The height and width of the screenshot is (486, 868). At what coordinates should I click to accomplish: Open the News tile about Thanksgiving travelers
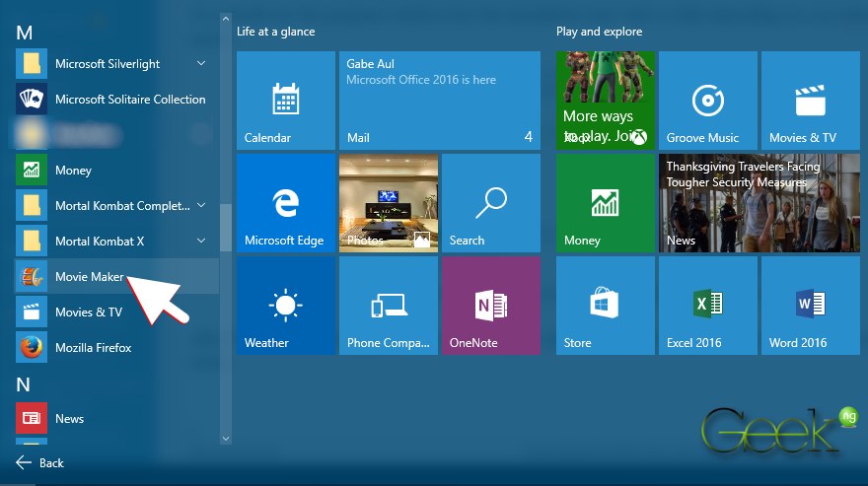pos(759,203)
